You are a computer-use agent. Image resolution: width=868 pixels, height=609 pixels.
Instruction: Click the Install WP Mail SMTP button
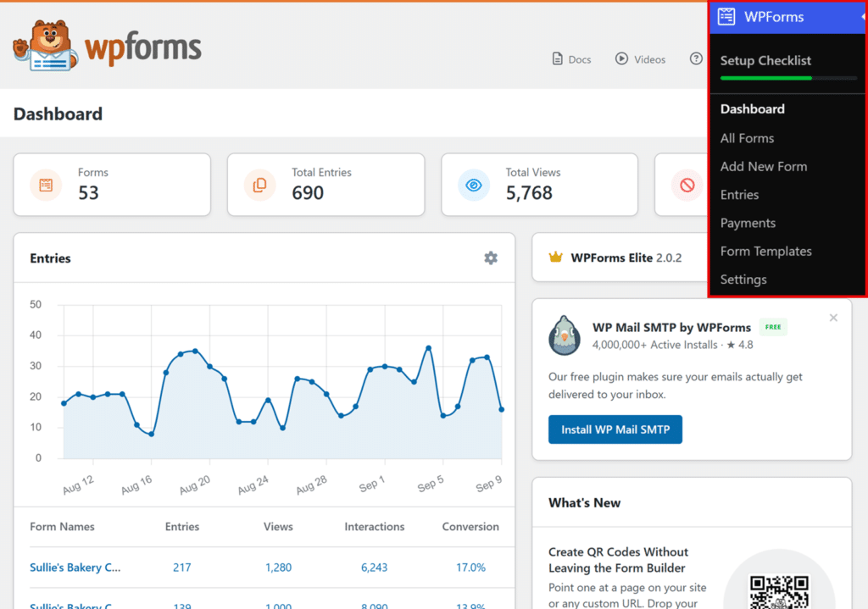615,429
